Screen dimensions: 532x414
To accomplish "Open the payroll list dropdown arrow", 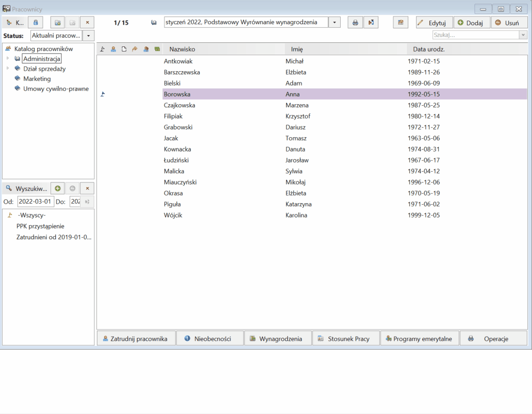I will pos(334,22).
